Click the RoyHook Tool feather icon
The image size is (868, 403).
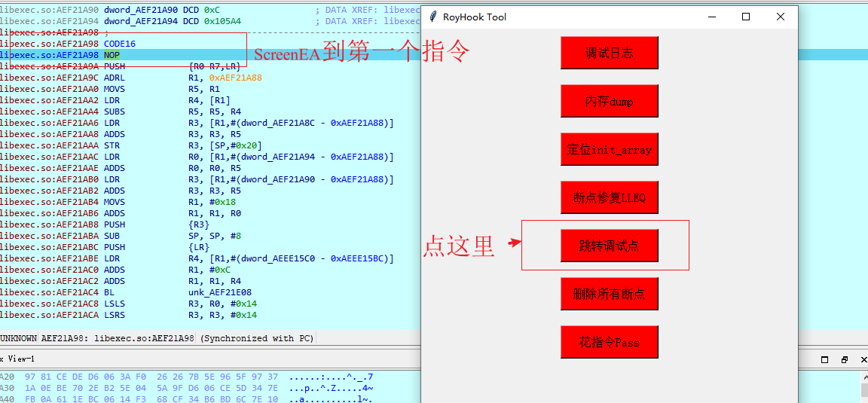(x=433, y=17)
